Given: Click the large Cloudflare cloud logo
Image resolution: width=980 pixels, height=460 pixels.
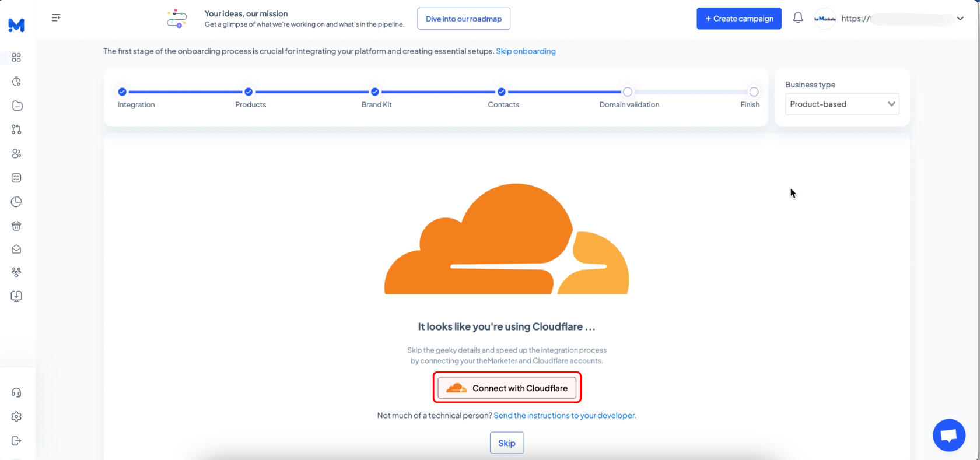Looking at the screenshot, I should tap(506, 239).
